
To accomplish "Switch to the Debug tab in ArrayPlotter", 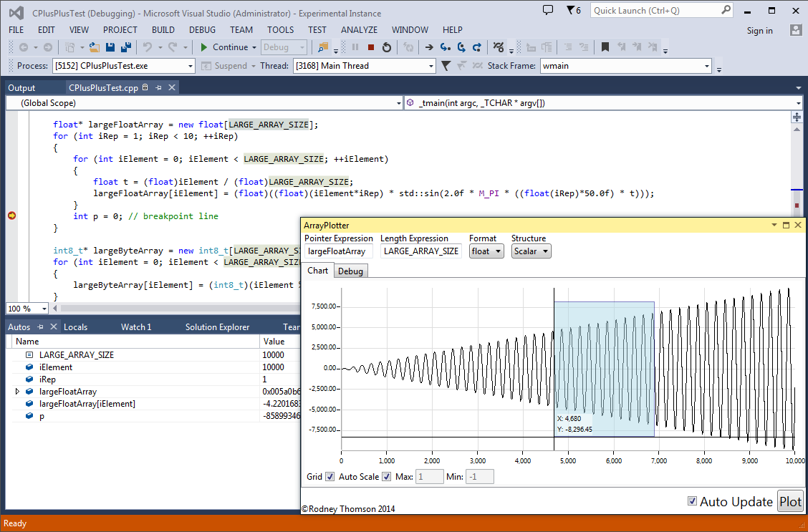I will (x=350, y=271).
